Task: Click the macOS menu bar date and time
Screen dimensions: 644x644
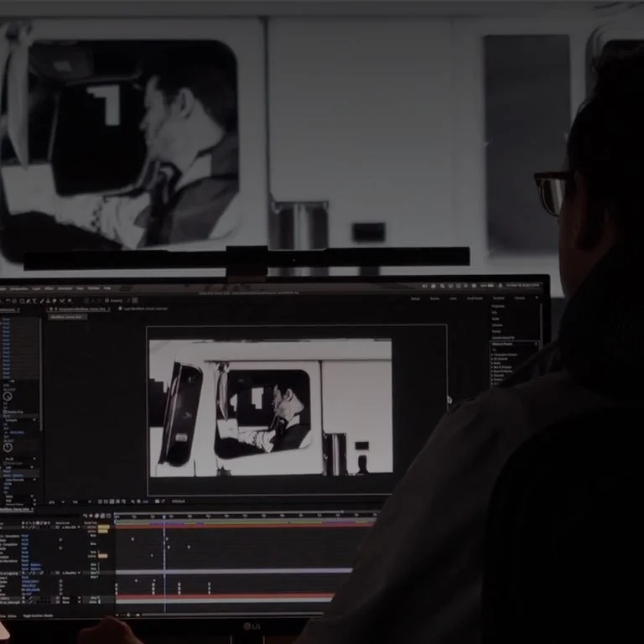Action: [x=522, y=285]
